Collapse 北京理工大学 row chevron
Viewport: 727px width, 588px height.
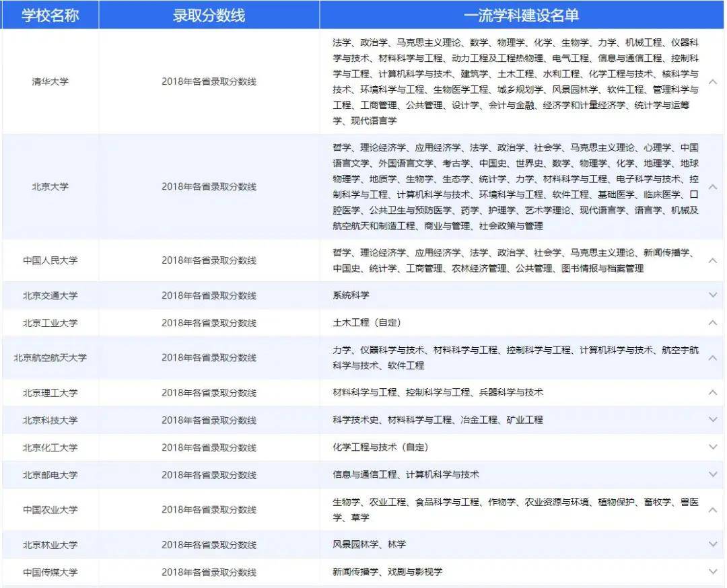[x=713, y=392]
